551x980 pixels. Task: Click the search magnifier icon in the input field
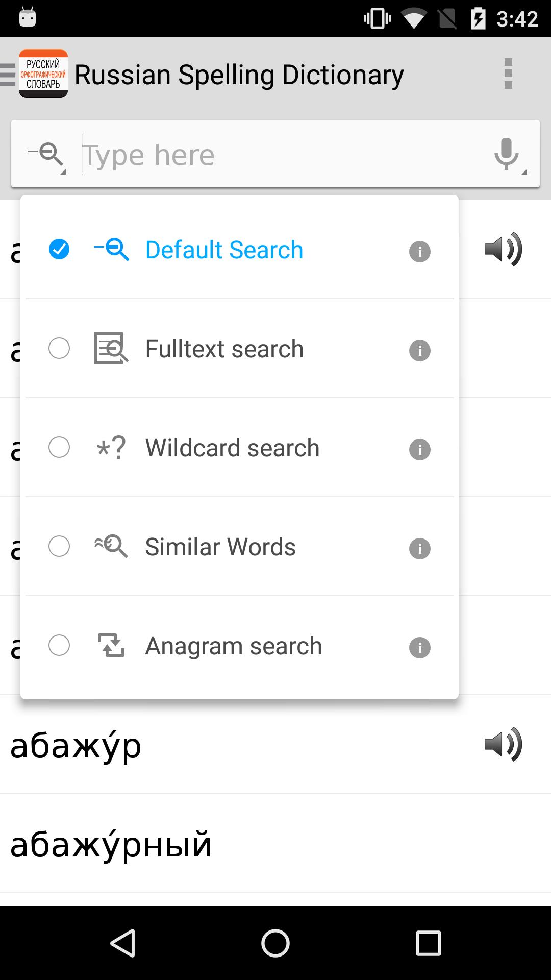[47, 153]
